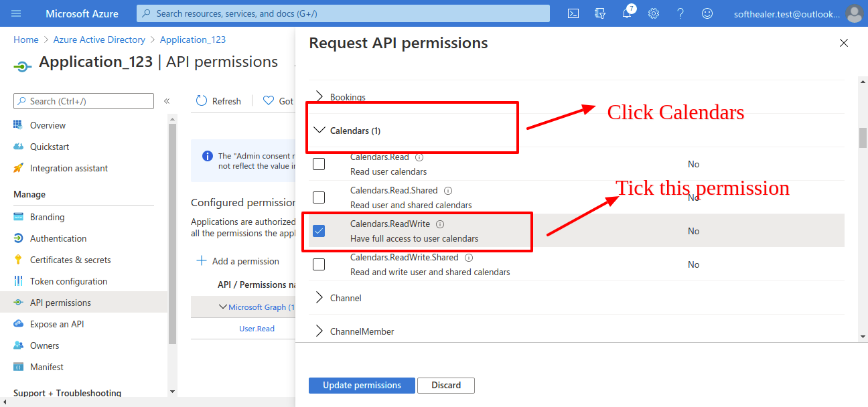Go to Azure Active Directory breadcrumb
This screenshot has width=868, height=407.
pyautogui.click(x=99, y=39)
